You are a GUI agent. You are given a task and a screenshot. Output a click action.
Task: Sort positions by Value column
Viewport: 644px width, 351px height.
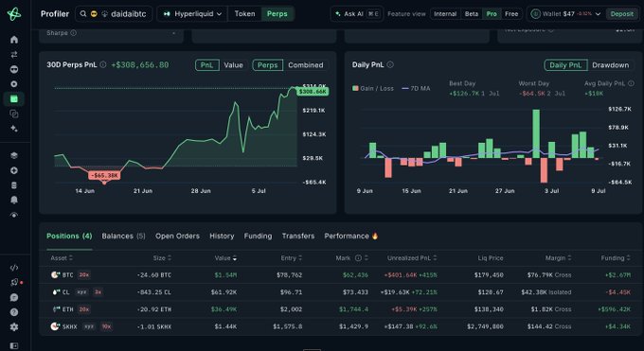point(225,258)
